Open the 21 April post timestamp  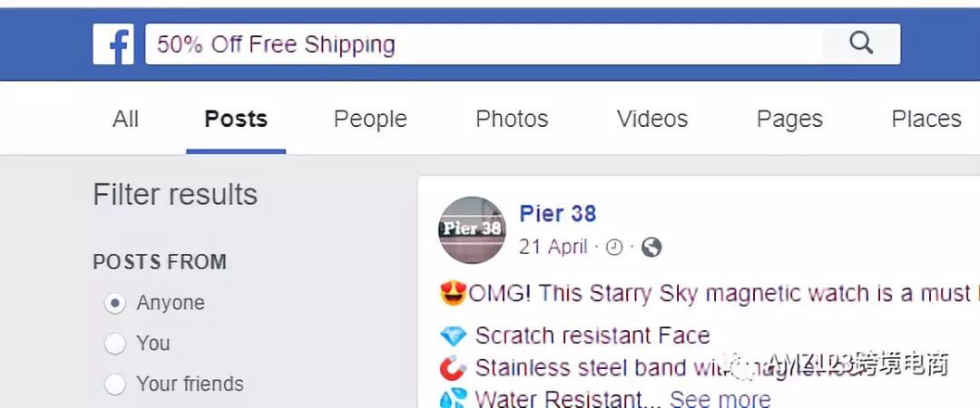pos(554,248)
